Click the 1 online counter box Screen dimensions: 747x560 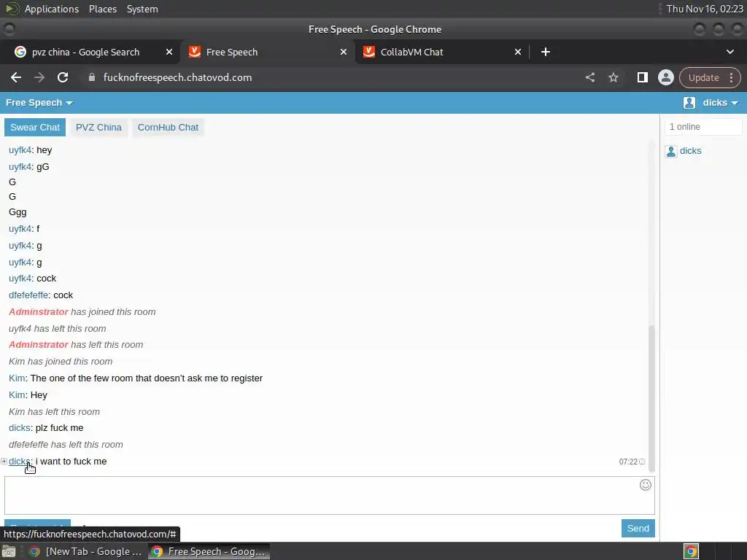(703, 127)
